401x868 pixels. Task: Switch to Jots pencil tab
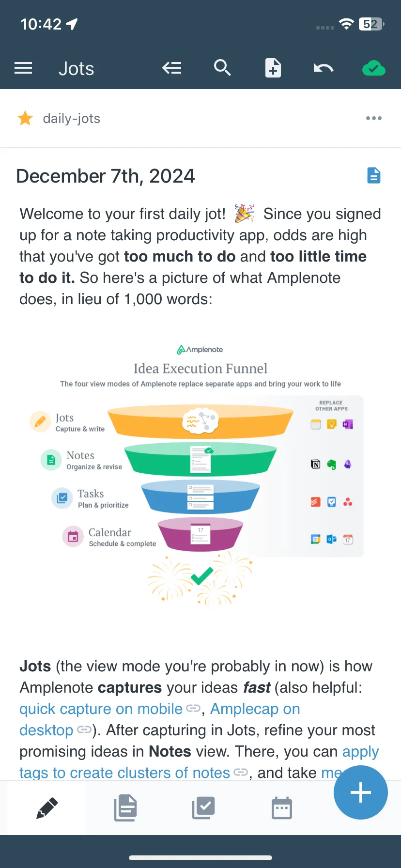click(47, 808)
